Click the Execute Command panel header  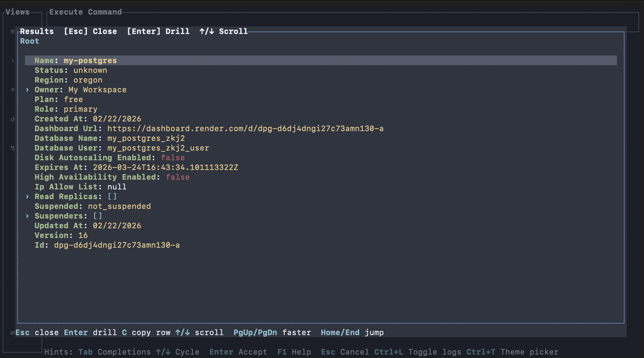[x=85, y=11]
